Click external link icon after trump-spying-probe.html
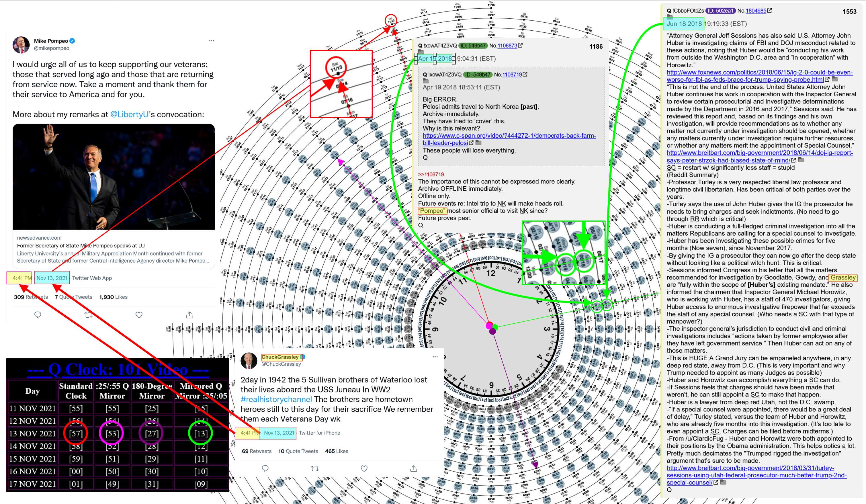The image size is (866, 504). (827, 80)
